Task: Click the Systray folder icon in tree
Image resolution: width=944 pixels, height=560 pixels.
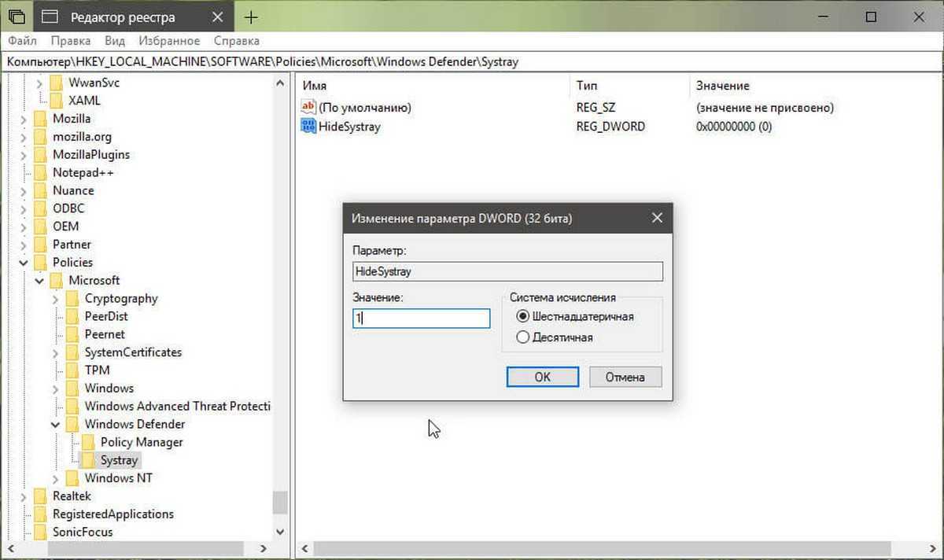Action: (x=88, y=460)
